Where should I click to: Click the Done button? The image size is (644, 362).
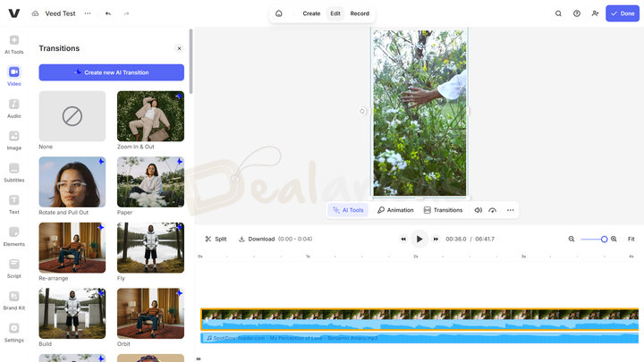point(623,13)
